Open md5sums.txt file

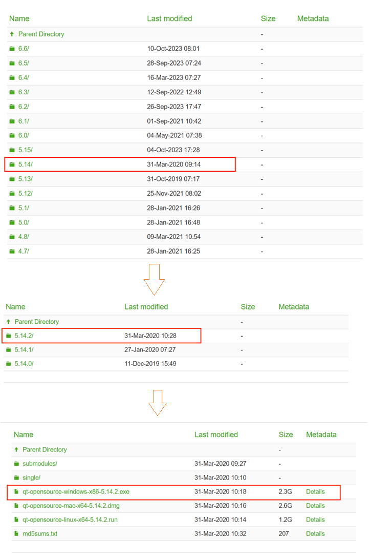40,533
